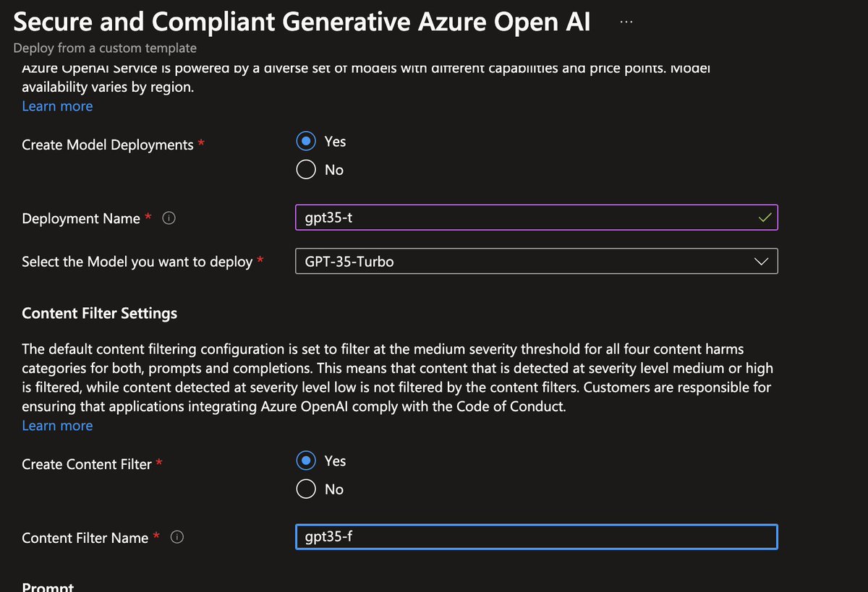Open the GPT-35-Turbo model dropdown

point(536,261)
